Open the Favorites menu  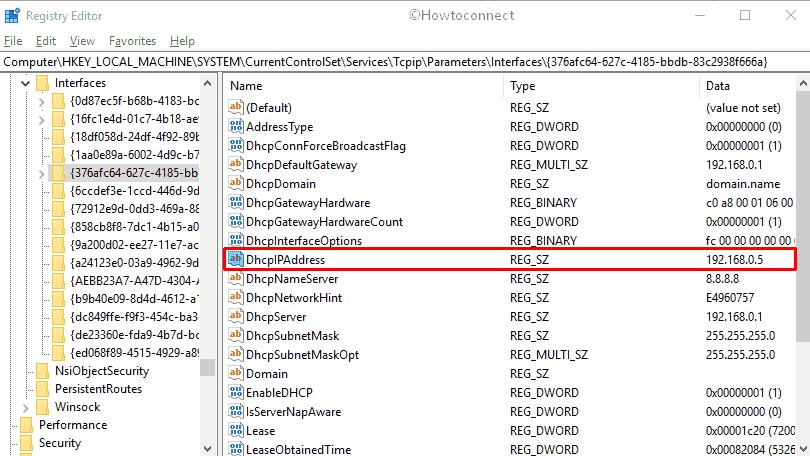tap(132, 41)
